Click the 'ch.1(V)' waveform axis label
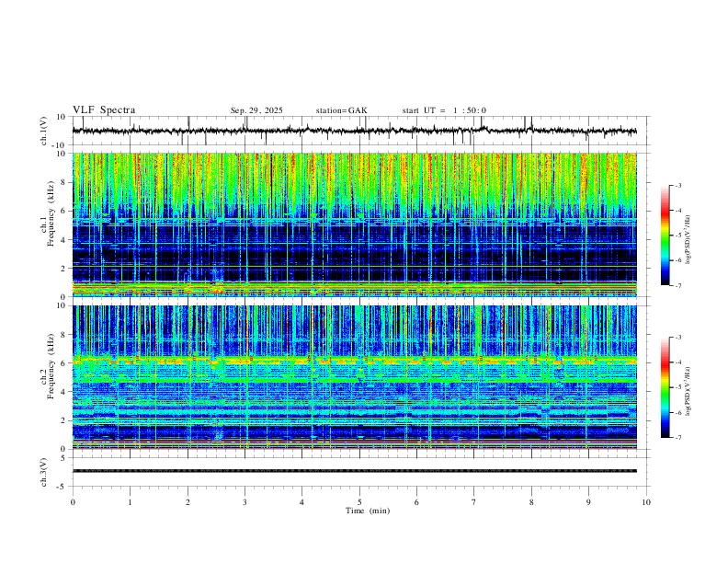The height and width of the screenshot is (563, 728). 43,131
